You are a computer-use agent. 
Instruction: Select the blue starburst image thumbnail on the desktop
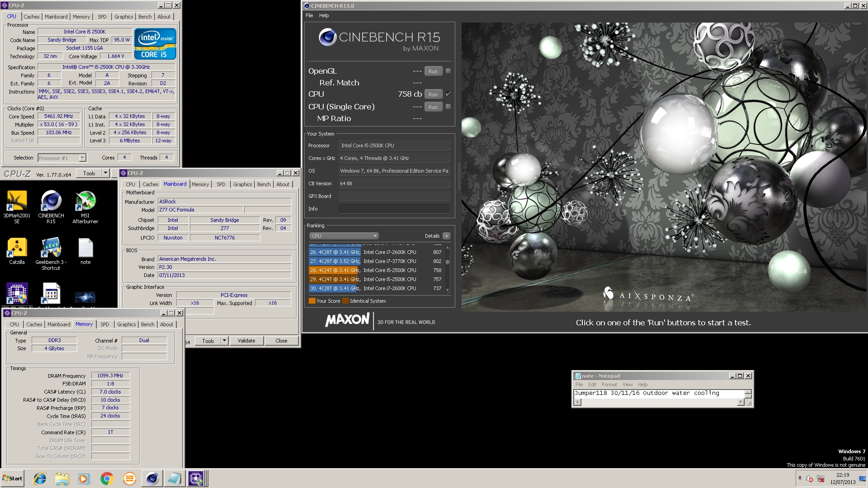coord(85,297)
